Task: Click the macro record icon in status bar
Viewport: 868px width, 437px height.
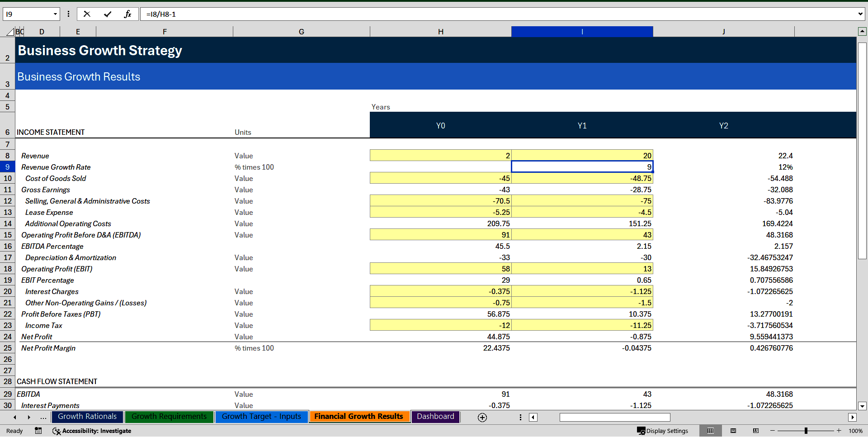Action: point(38,431)
